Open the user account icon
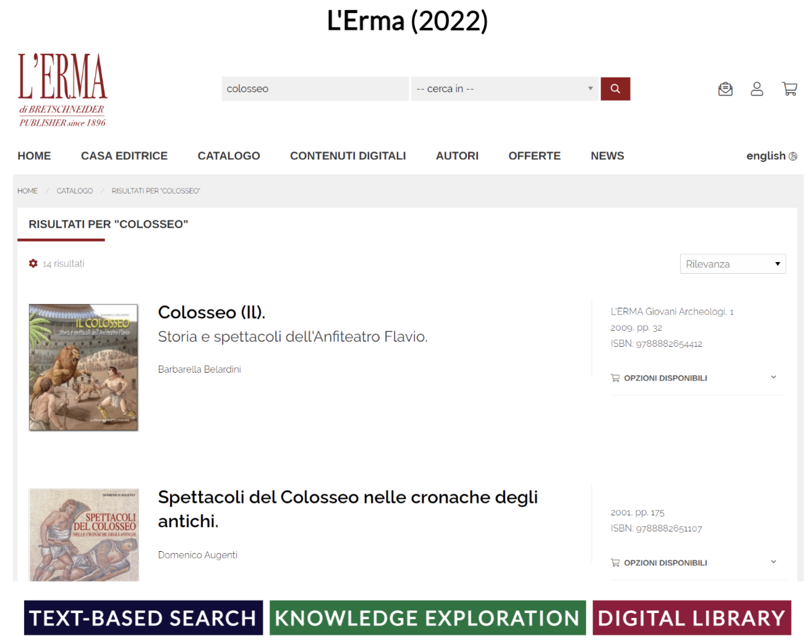Screen dimensions: 812x644 pos(756,89)
